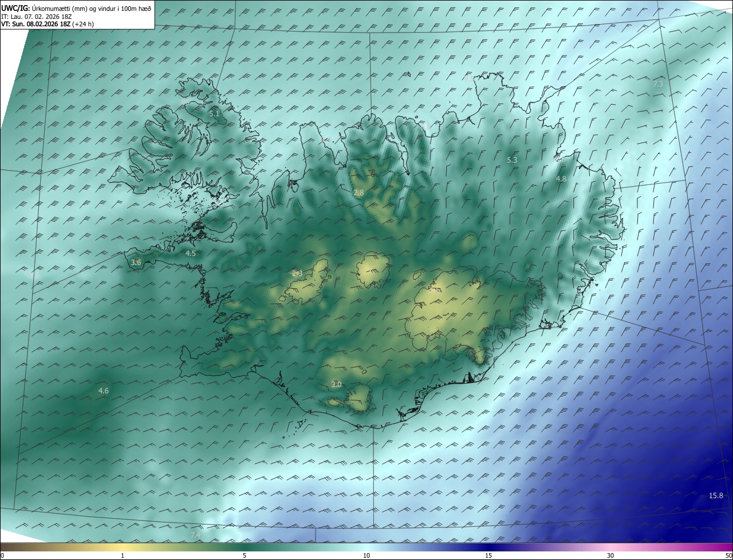Select the 3.6 value on the peninsula
This screenshot has height=560, width=733.
coord(136,262)
